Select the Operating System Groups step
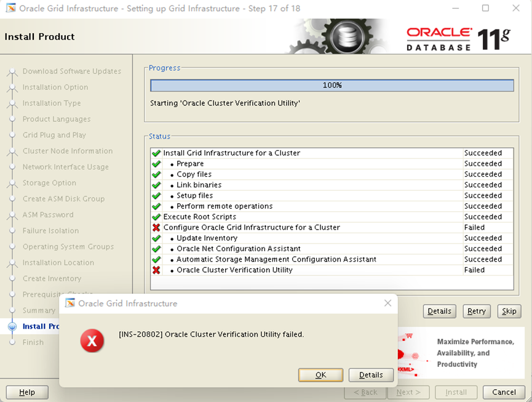 pos(68,247)
